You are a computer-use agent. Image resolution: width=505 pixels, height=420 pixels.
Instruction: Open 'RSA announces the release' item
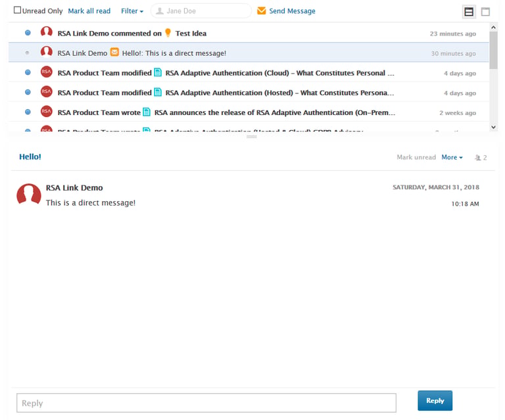[x=275, y=112]
